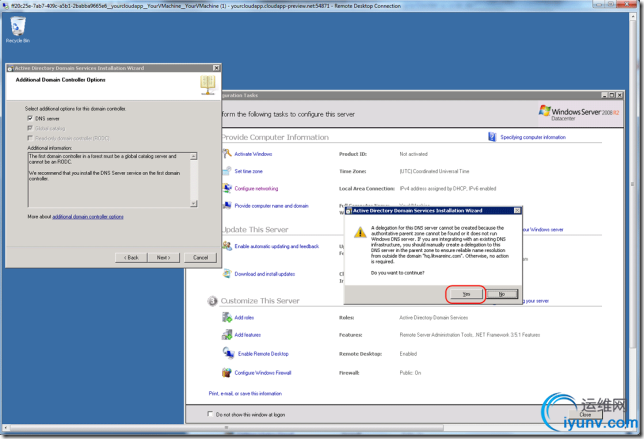The image size is (644, 439).
Task: Open the Add features link
Action: [x=248, y=335]
